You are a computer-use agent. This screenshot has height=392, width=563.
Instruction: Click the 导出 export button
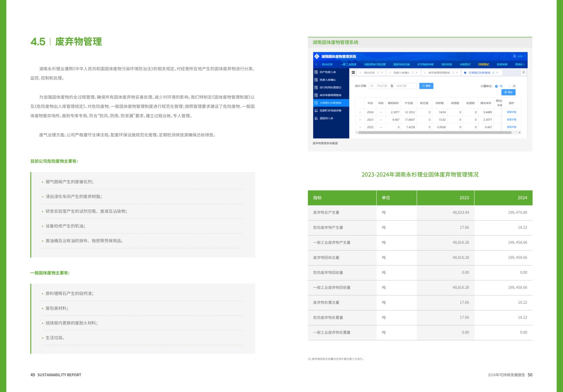[508, 92]
